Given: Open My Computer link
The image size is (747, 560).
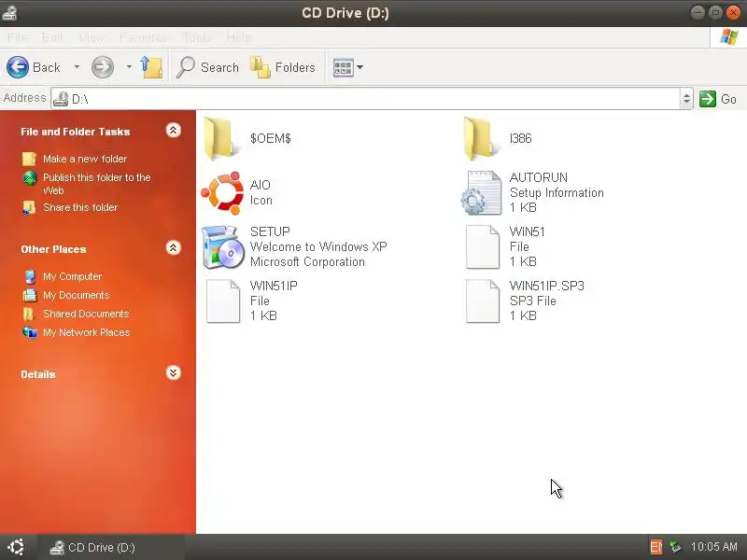Looking at the screenshot, I should click(73, 276).
